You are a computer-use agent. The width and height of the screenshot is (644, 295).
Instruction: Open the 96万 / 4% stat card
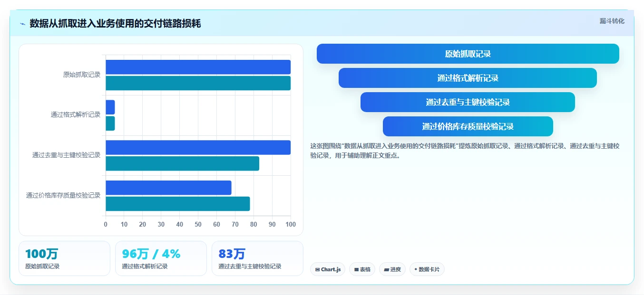pyautogui.click(x=161, y=258)
